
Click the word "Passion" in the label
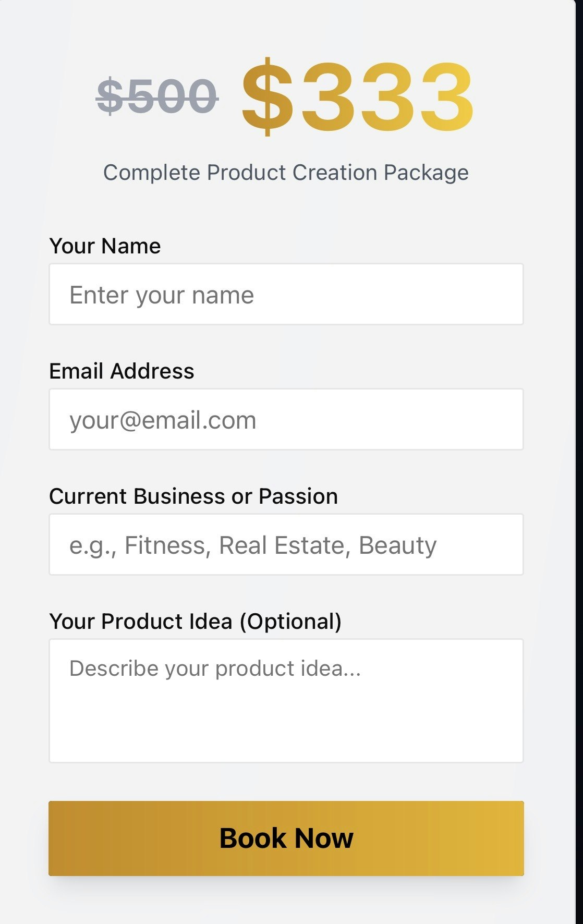coord(298,496)
